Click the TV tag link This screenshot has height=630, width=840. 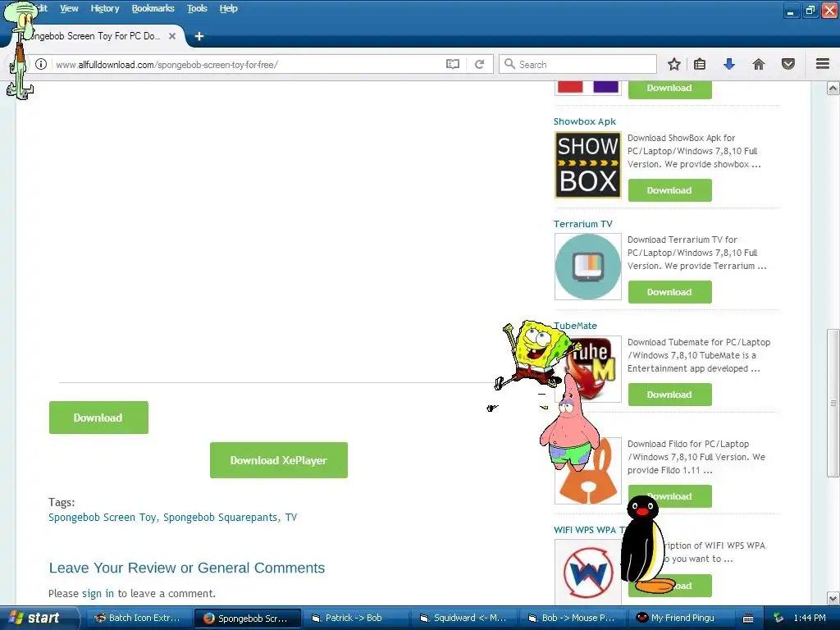pos(291,518)
